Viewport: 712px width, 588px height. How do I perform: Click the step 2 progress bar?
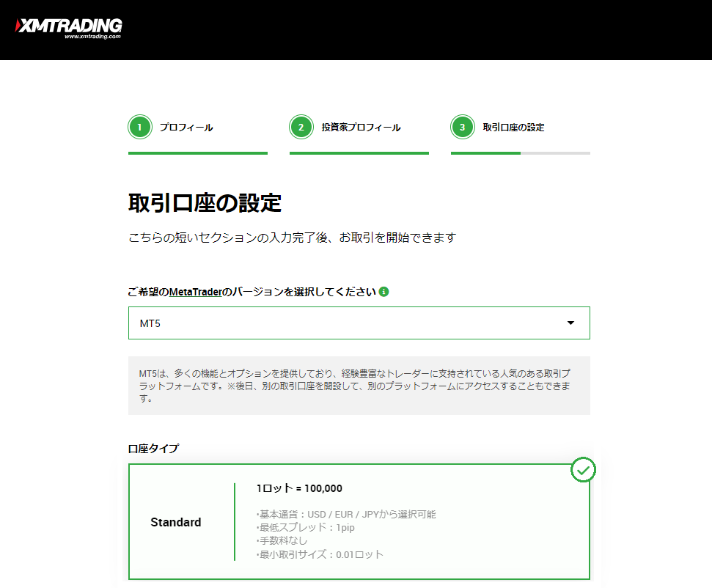359,153
